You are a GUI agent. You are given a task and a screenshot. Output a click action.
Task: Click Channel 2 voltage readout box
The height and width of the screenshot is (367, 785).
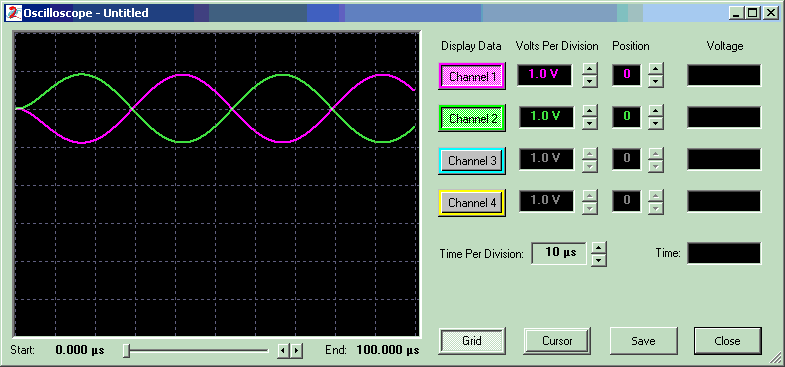tap(724, 117)
